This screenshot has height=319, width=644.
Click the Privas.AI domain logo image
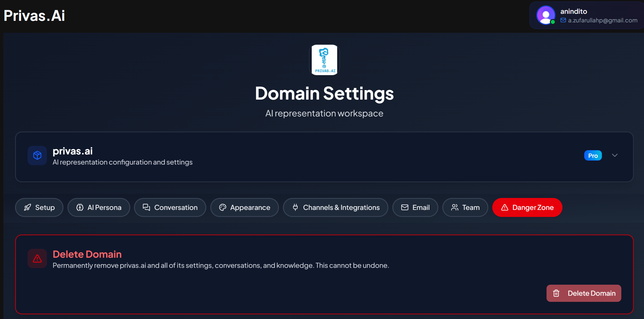pos(324,60)
